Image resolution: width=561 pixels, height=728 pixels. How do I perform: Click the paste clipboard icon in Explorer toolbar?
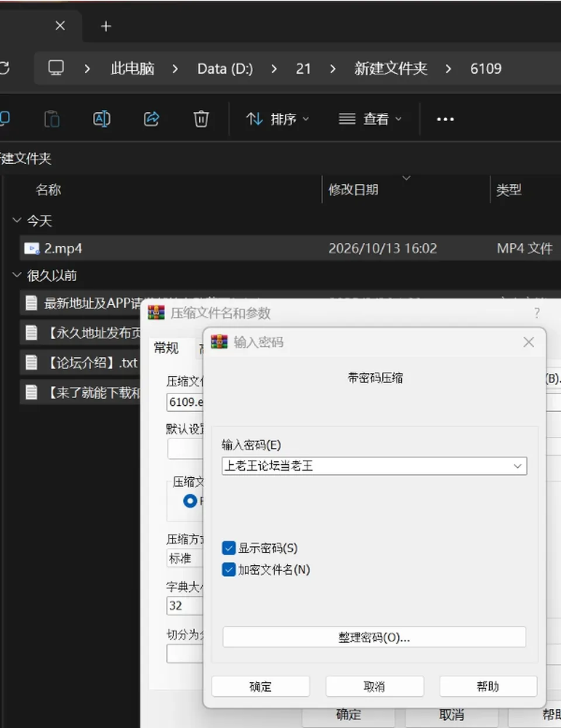52,119
